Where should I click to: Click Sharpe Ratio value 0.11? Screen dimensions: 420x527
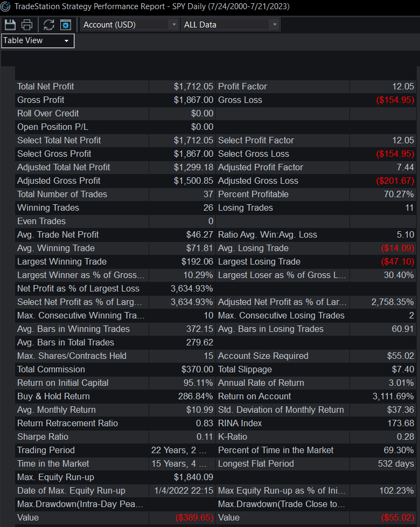[x=205, y=436]
